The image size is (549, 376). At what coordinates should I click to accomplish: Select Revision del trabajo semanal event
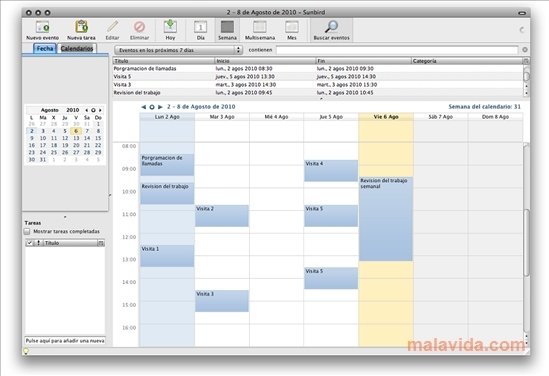[386, 219]
